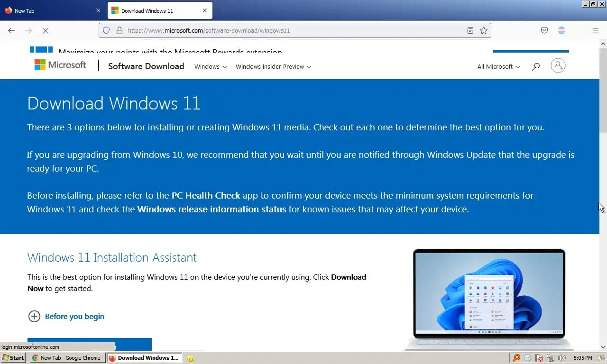This screenshot has height=364, width=607.
Task: Click the grayed forward navigation arrow
Action: (28, 30)
